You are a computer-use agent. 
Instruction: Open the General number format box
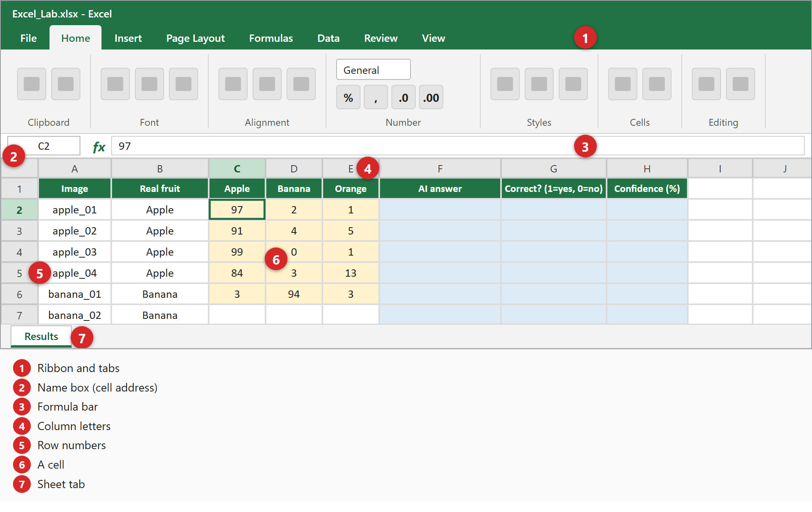[374, 70]
